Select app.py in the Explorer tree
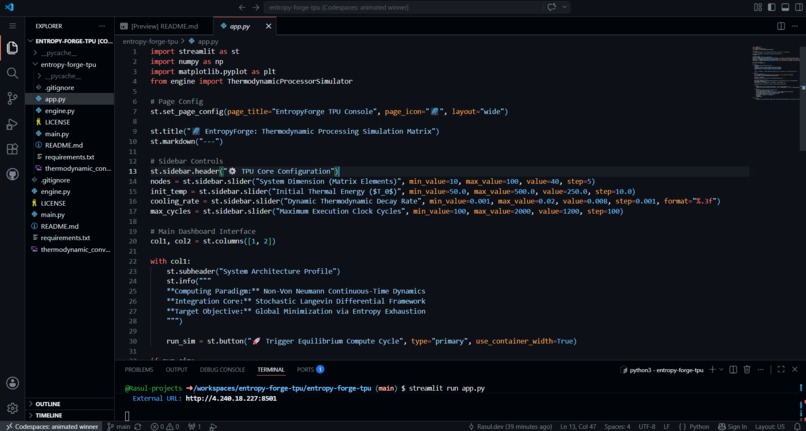 pos(69,99)
